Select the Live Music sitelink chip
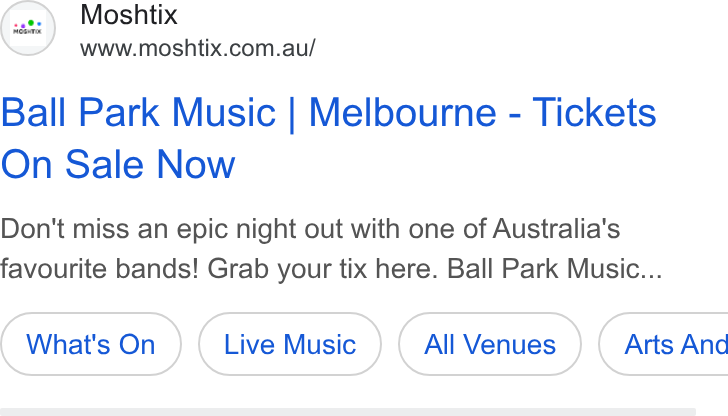The height and width of the screenshot is (416, 728). pyautogui.click(x=290, y=344)
